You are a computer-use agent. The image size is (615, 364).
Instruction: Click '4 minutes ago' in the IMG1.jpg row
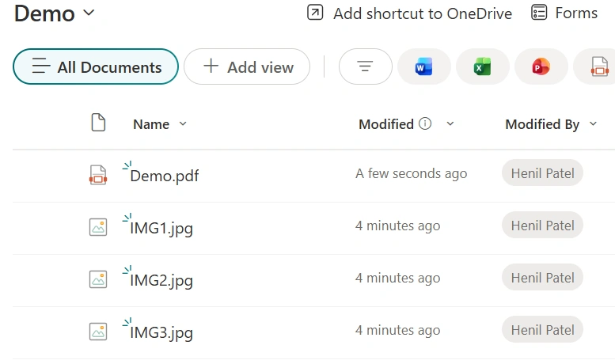pos(397,226)
